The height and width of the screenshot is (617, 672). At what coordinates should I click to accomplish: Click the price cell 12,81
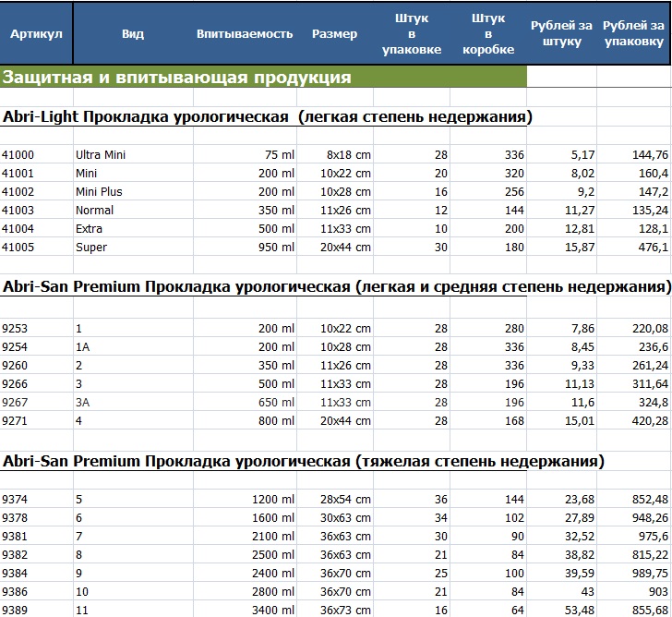561,228
